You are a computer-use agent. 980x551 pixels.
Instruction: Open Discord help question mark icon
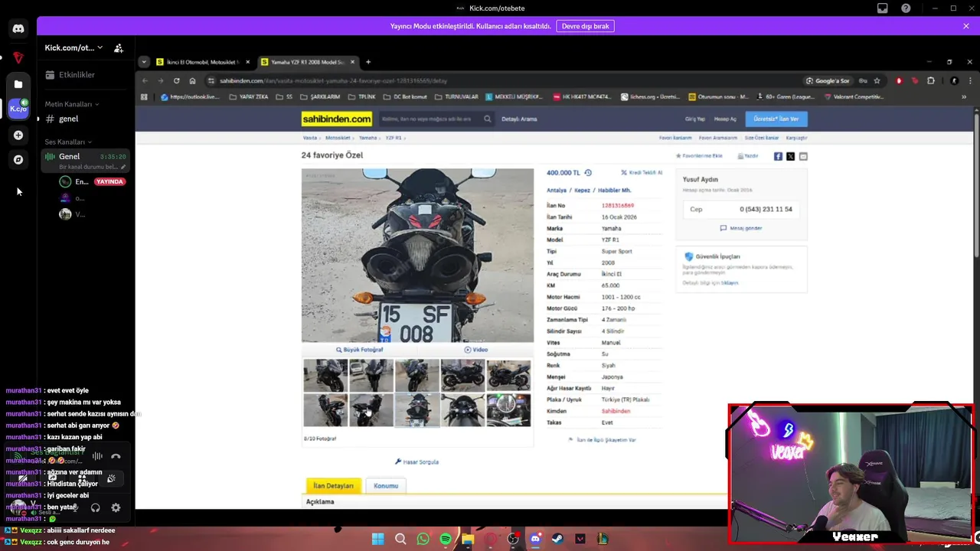click(906, 8)
